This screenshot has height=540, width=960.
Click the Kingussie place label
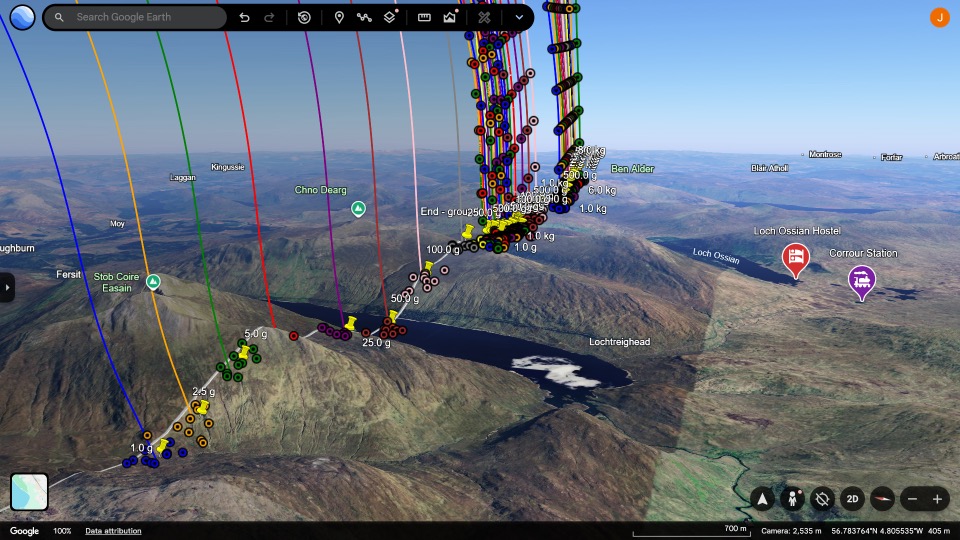(x=228, y=167)
